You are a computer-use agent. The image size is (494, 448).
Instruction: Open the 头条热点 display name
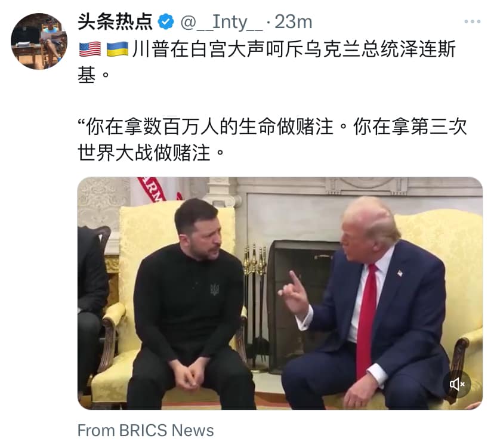coord(116,22)
